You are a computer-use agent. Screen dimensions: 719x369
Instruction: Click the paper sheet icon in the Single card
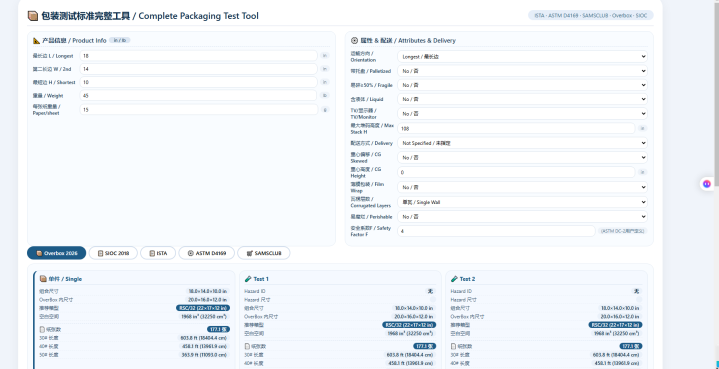coord(42,329)
